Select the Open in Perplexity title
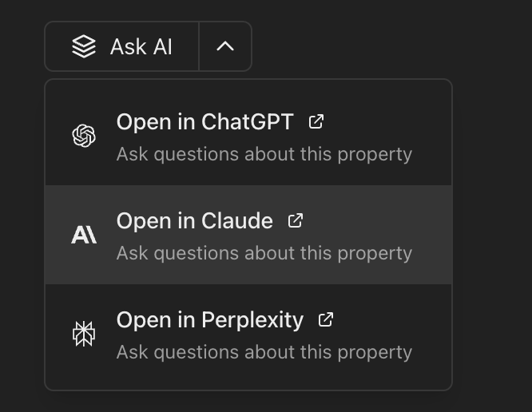Screen dimensions: 532x412 pos(209,320)
